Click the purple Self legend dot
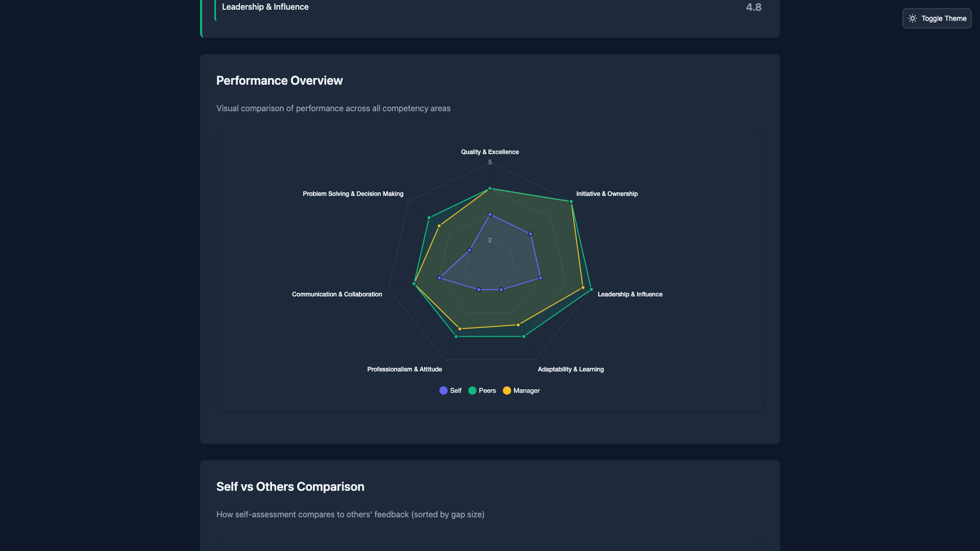980x551 pixels. [x=443, y=390]
